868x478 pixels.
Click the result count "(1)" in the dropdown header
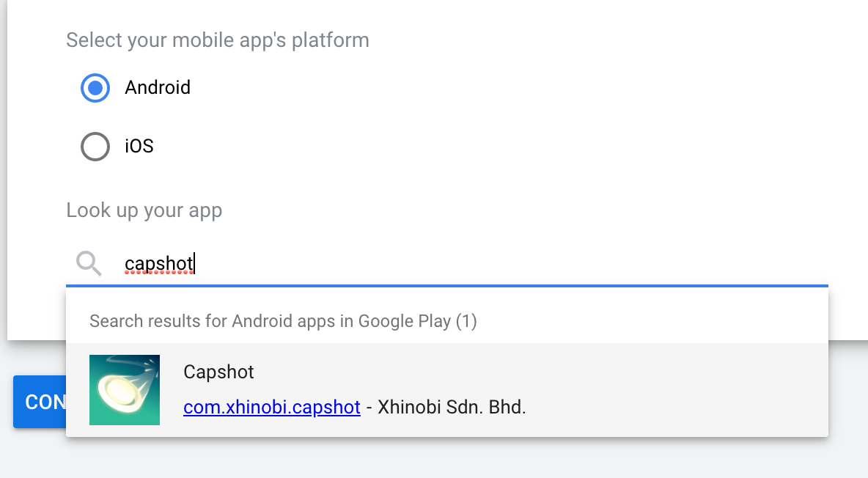coord(466,321)
